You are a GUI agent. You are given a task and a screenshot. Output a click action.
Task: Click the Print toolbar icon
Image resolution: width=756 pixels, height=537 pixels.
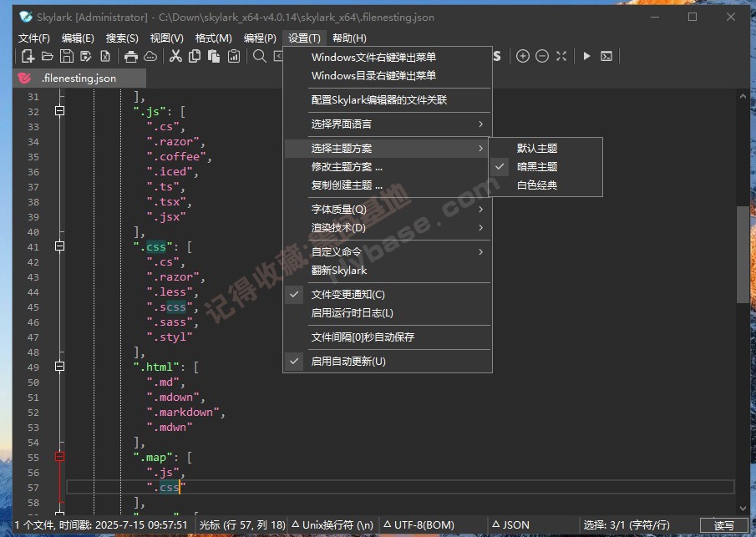click(x=130, y=57)
